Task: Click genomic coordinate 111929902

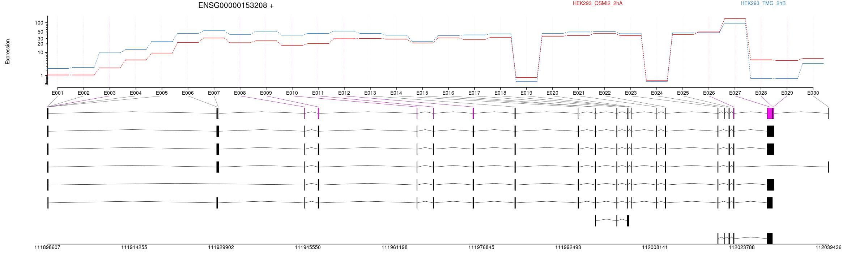Action: (x=221, y=248)
